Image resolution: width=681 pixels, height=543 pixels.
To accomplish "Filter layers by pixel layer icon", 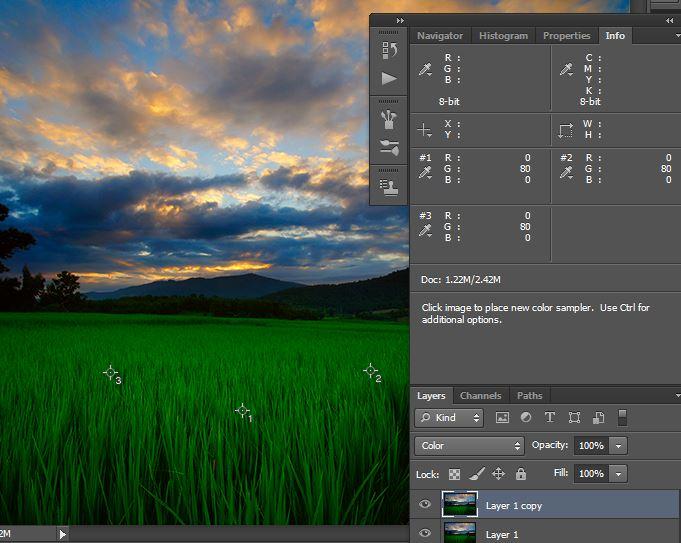I will [503, 418].
